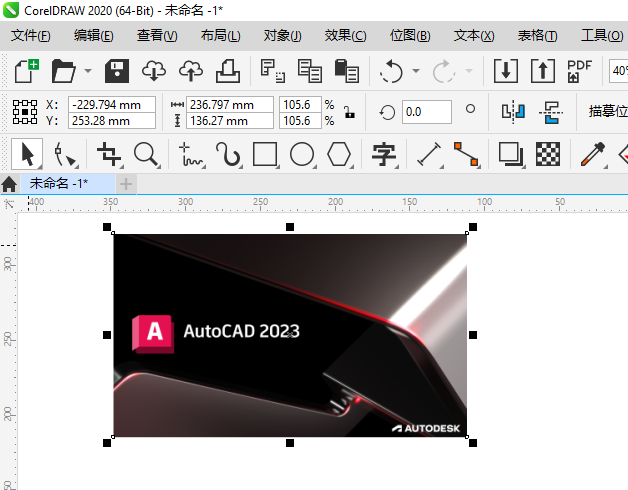Select the Polygon tool
628x490 pixels.
(x=340, y=154)
